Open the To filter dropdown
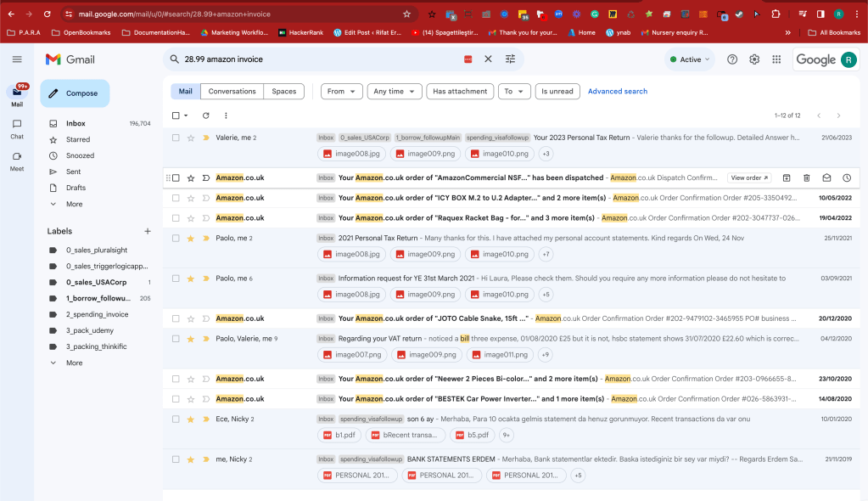The image size is (868, 501). 514,92
